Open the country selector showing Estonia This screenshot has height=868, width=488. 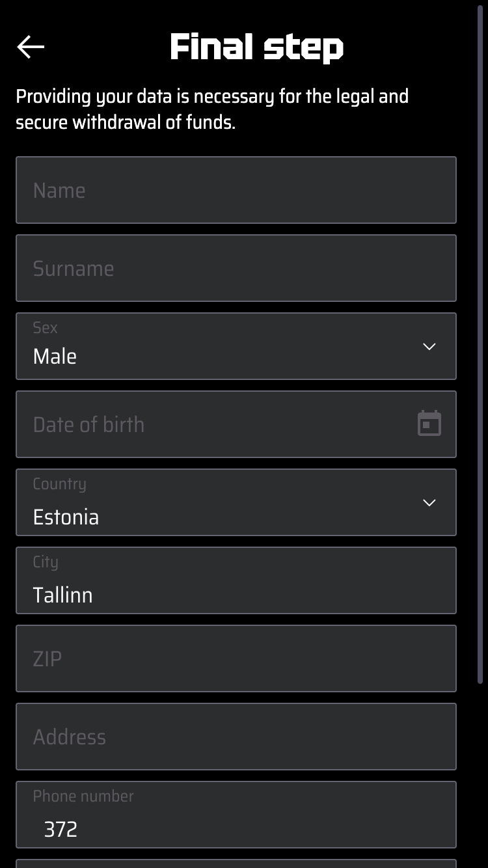click(x=66, y=517)
